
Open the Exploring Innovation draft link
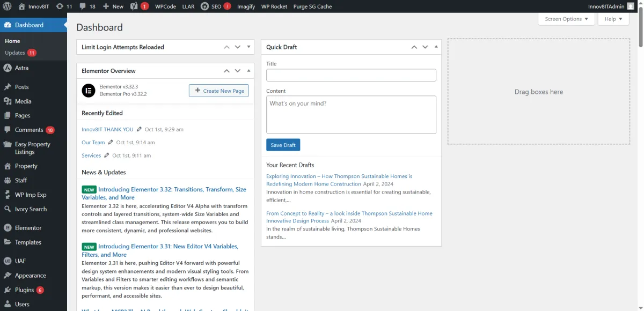(339, 180)
